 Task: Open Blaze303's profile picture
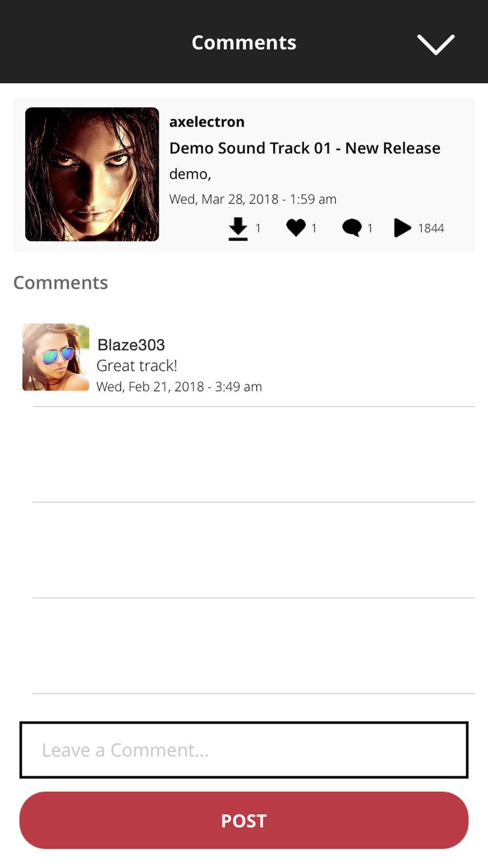pos(56,357)
